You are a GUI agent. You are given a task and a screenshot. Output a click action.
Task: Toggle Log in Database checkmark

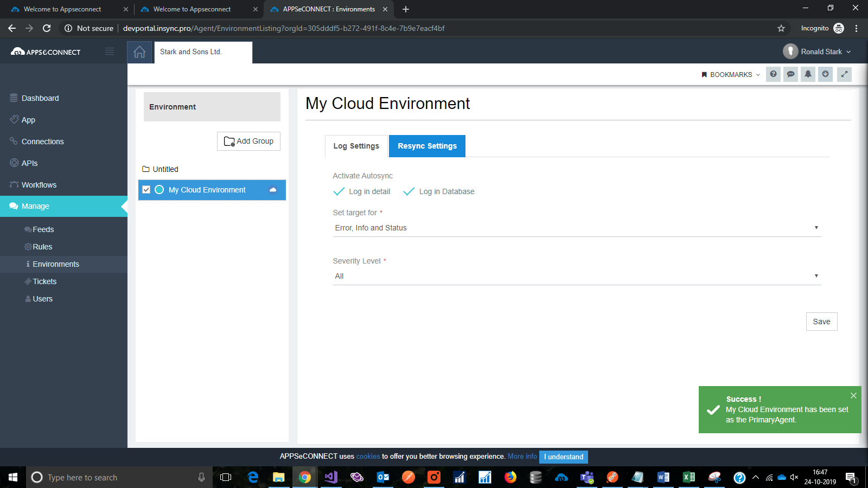coord(409,191)
